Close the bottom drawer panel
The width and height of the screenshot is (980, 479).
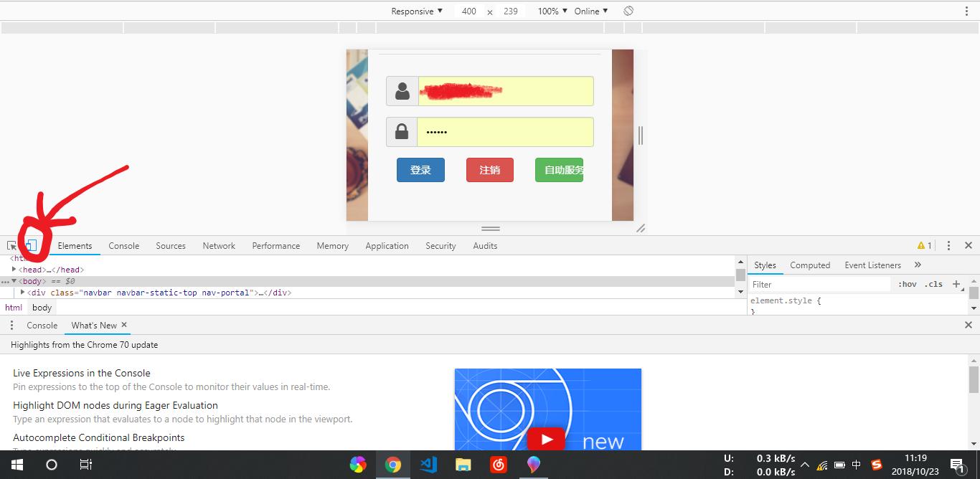968,325
